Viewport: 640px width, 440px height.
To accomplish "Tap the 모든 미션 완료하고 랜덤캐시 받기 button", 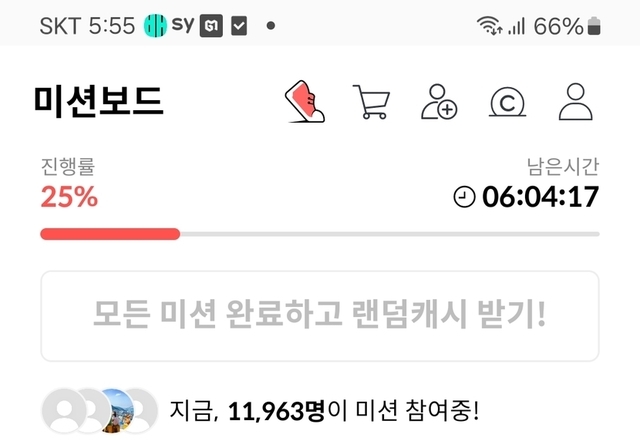I will tap(320, 316).
